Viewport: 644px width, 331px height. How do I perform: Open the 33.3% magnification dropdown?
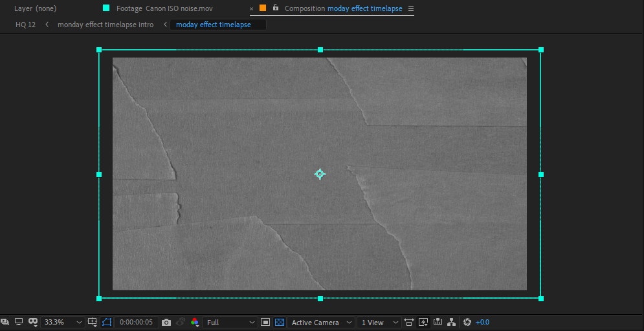tap(63, 323)
